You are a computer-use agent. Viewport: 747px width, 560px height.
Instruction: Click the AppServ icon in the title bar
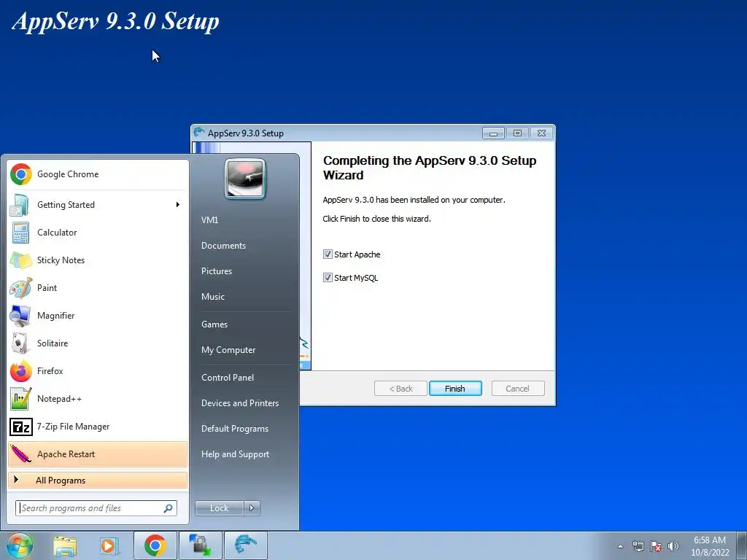[199, 133]
